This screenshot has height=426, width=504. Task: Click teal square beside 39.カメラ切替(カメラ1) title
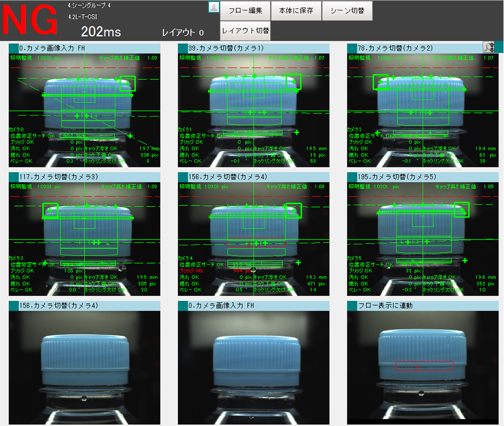pyautogui.click(x=182, y=48)
